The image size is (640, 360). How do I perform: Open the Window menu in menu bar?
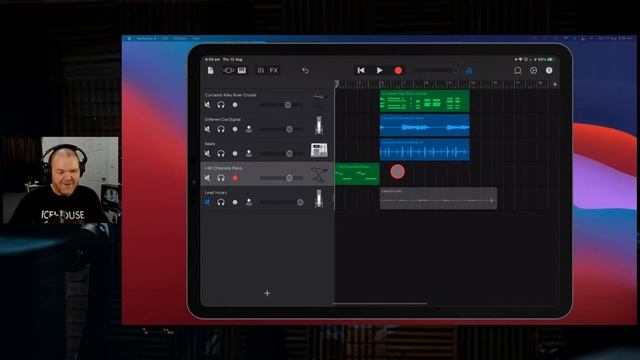[180, 38]
